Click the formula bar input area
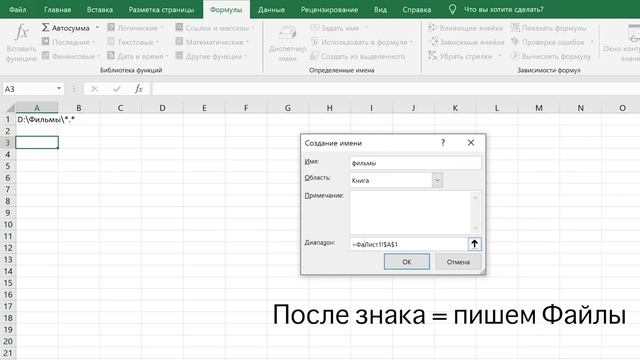 pyautogui.click(x=396, y=89)
